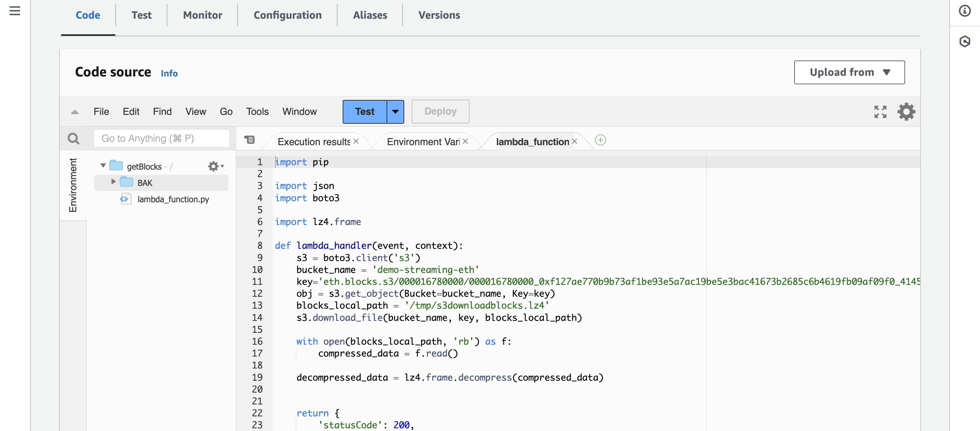Open the Code source Info link

point(169,73)
